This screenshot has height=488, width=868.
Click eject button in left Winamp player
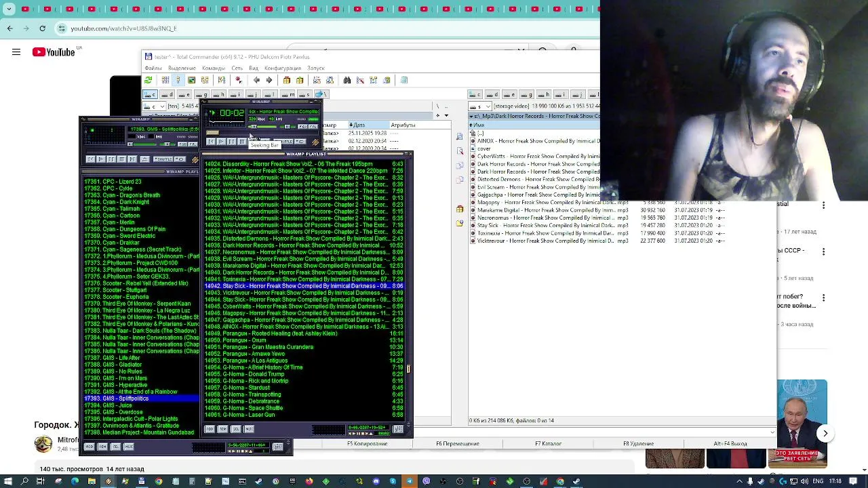[145, 159]
